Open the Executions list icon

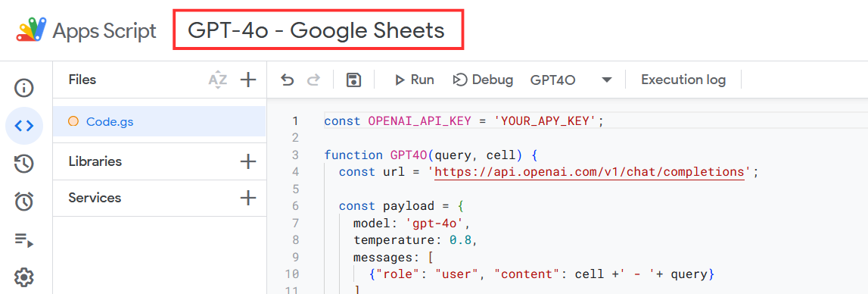23,239
